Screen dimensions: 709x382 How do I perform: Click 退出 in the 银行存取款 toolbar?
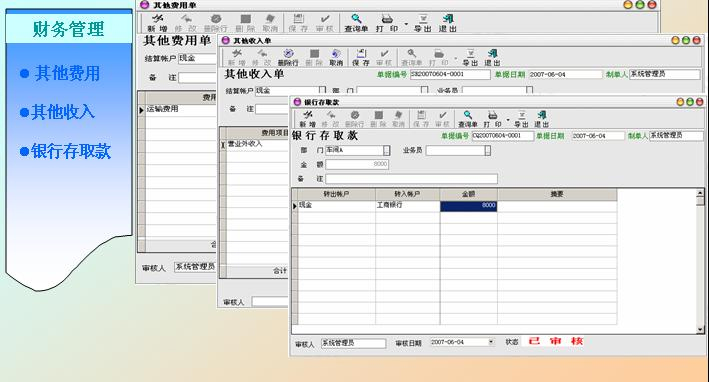coord(542,119)
